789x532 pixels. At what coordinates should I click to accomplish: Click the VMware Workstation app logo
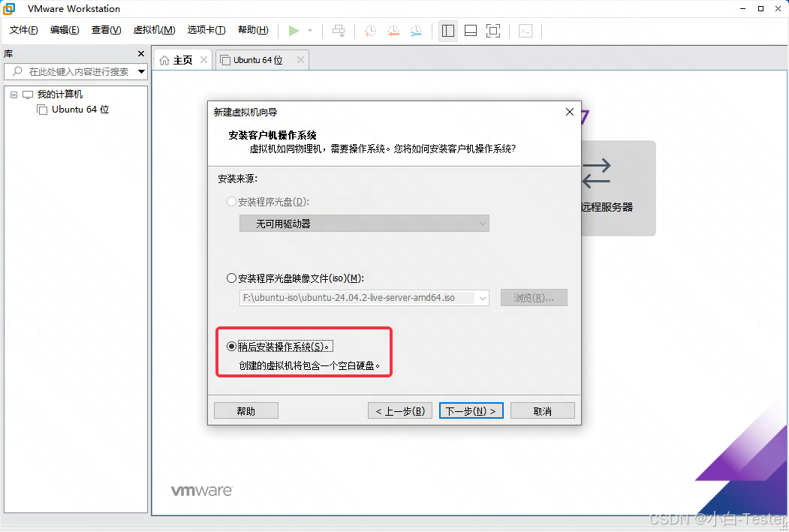[x=9, y=8]
